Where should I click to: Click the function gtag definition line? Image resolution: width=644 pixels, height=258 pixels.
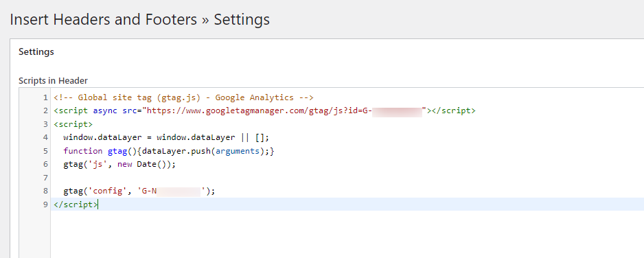tap(169, 151)
